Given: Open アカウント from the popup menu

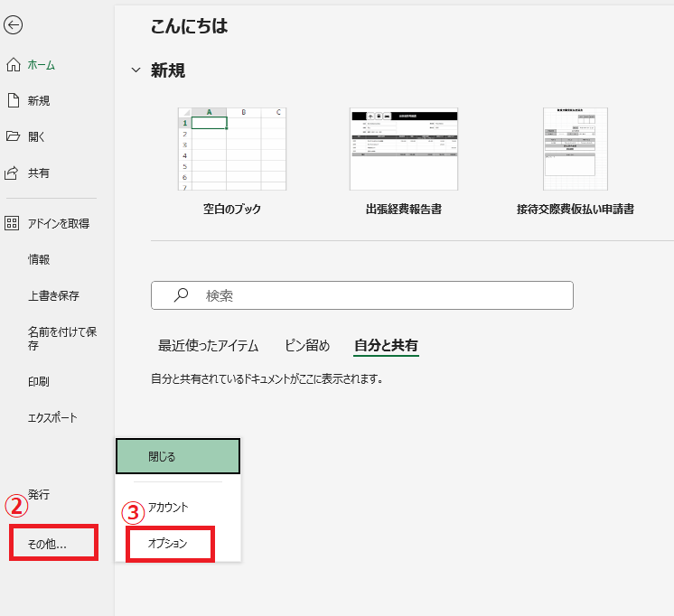Looking at the screenshot, I should (168, 508).
